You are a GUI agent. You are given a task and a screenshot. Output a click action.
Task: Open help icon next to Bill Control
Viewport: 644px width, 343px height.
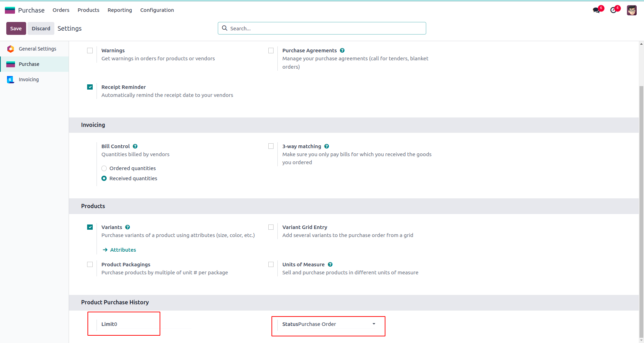(x=135, y=146)
